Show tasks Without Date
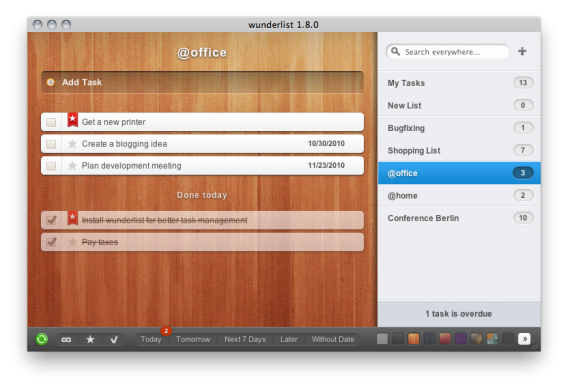 point(333,339)
